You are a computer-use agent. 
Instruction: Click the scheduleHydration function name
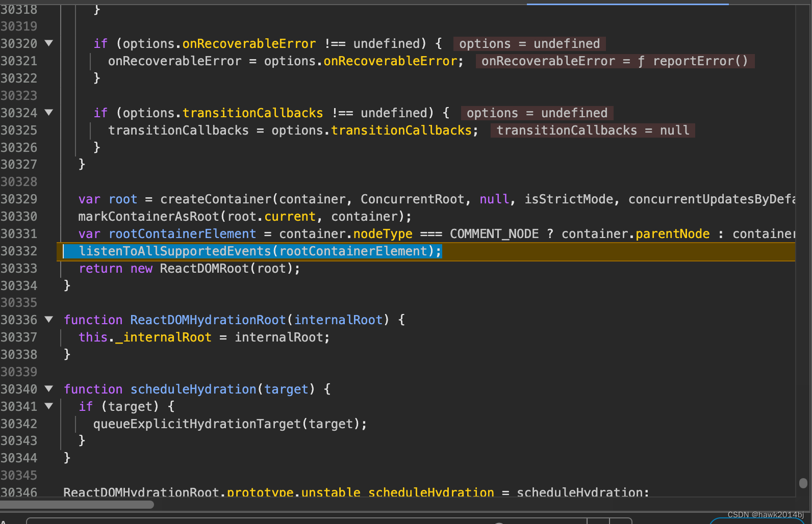[193, 389]
